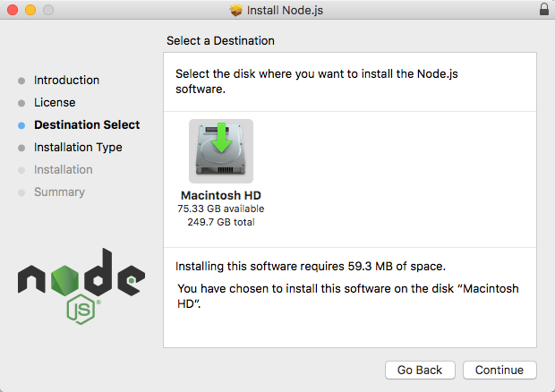Close the installer window
555x392 pixels.
(12, 10)
